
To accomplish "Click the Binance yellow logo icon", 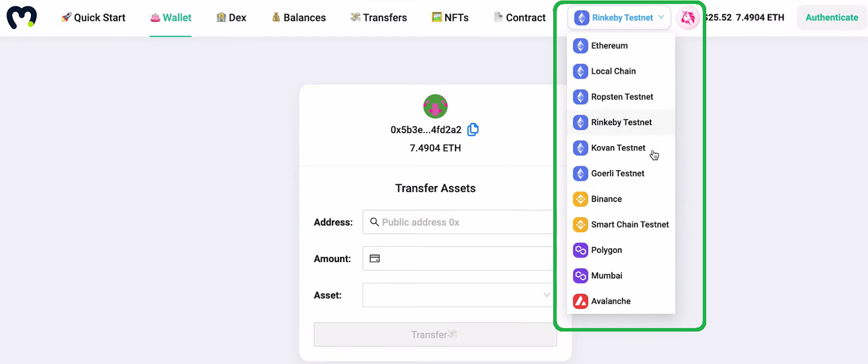I will 580,199.
